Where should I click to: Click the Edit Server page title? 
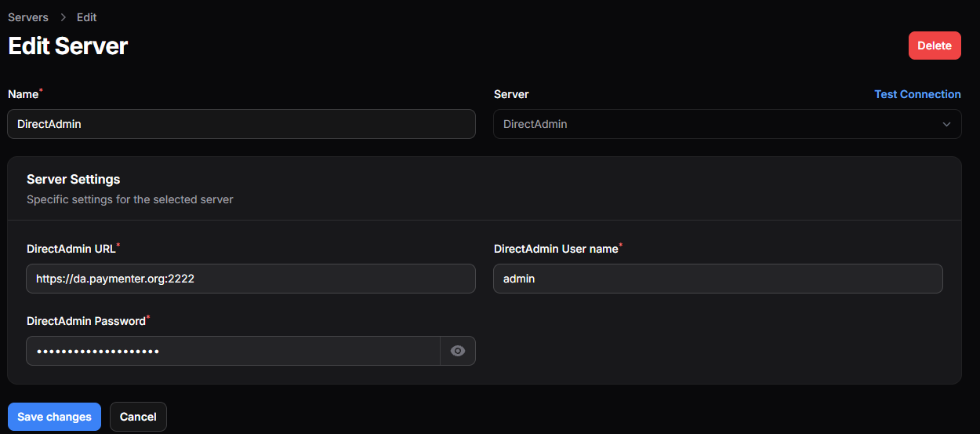coord(67,46)
